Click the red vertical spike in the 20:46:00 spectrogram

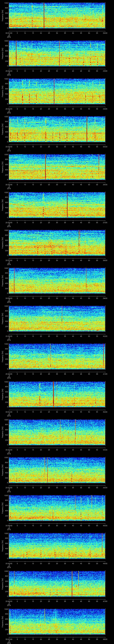click(x=72, y=584)
